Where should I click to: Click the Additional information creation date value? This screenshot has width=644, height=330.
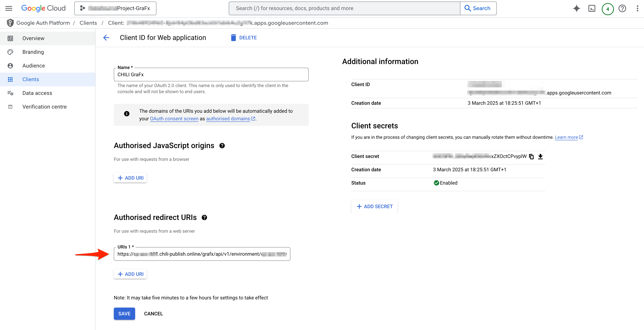(504, 103)
